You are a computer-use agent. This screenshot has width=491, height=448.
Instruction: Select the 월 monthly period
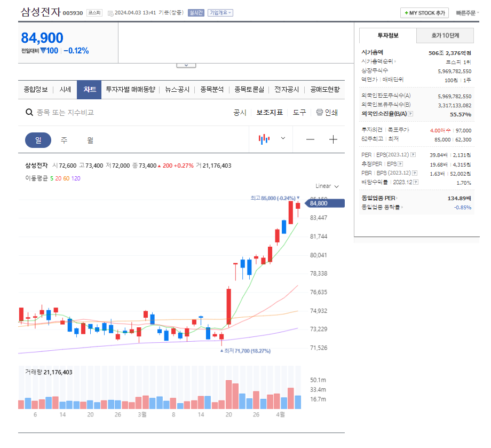[x=90, y=140]
